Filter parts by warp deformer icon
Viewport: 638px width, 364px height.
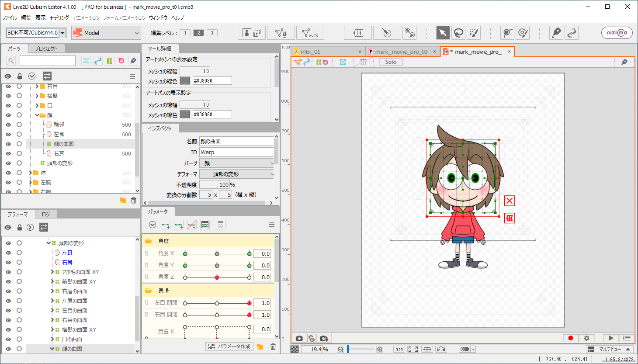[x=110, y=61]
